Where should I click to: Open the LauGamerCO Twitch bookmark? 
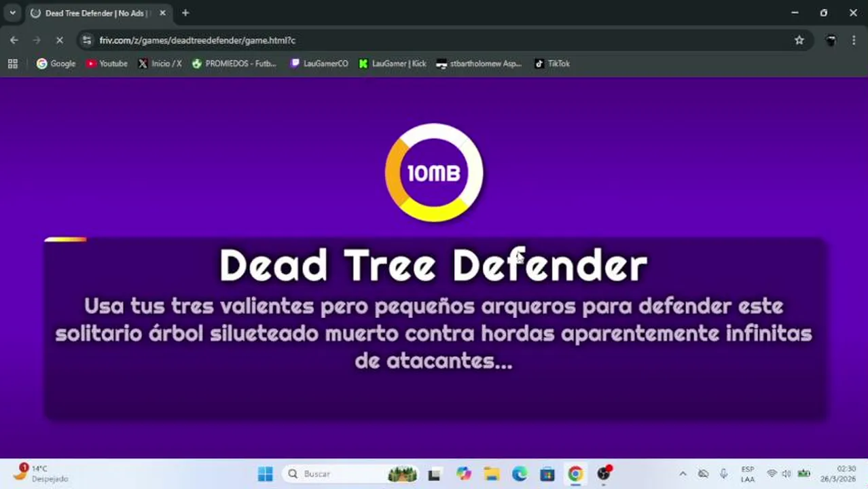(319, 63)
